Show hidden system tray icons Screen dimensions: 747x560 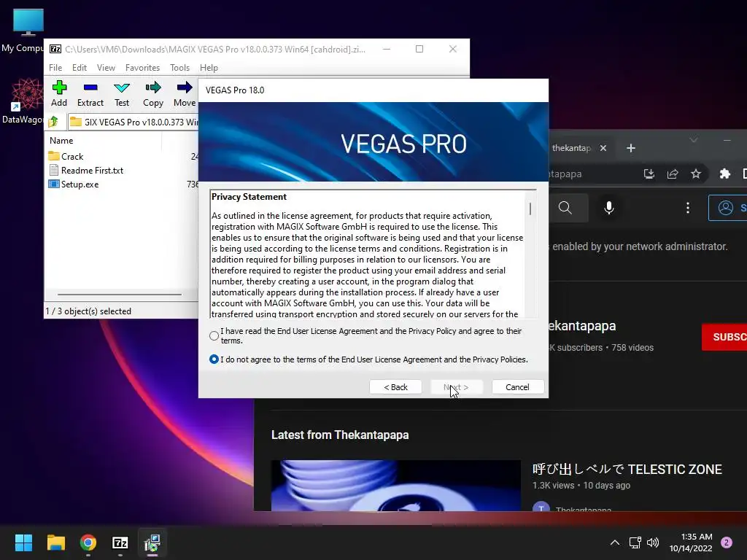pos(615,542)
